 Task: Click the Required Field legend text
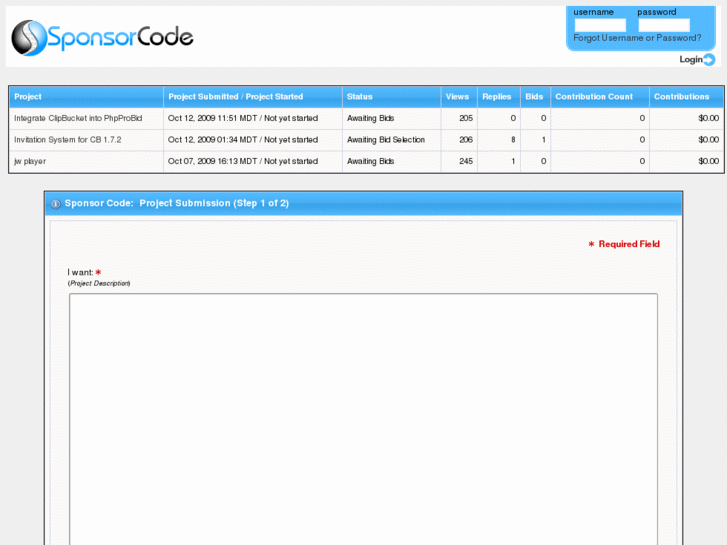pos(629,244)
